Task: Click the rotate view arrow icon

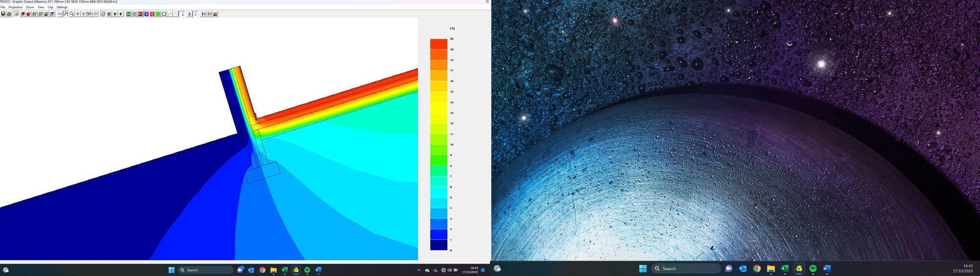Action: 60,14
